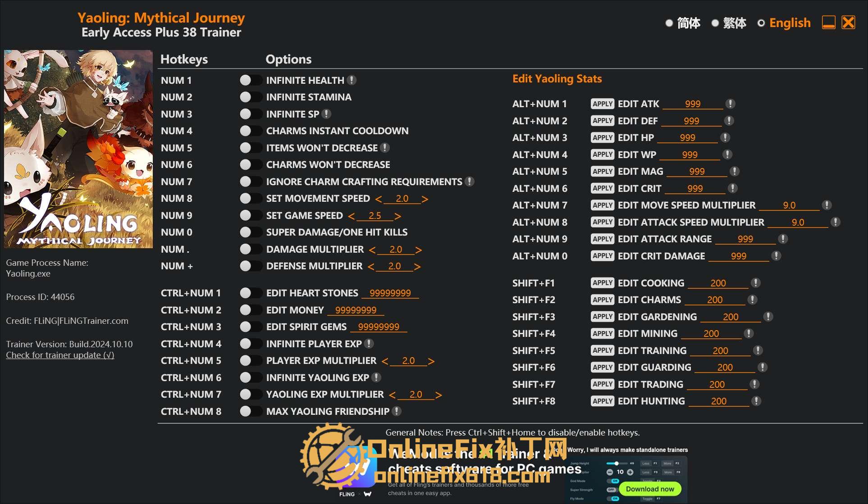Select the English language radio button

pyautogui.click(x=761, y=23)
